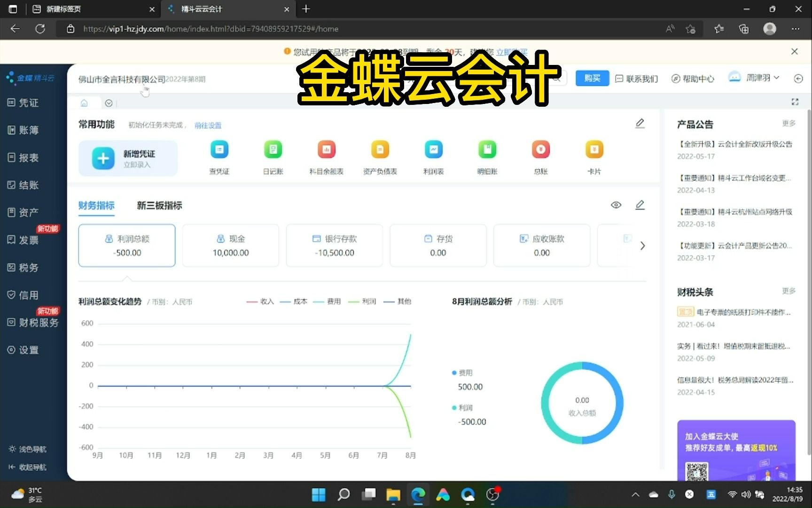Open 账簿 in the sidebar
This screenshot has width=812, height=508.
point(23,130)
